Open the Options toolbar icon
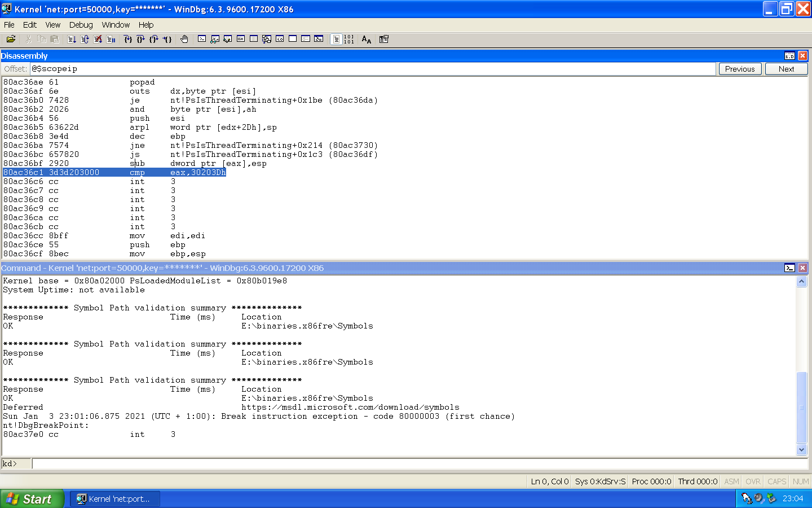Screen dimensions: 812x508 (x=384, y=39)
